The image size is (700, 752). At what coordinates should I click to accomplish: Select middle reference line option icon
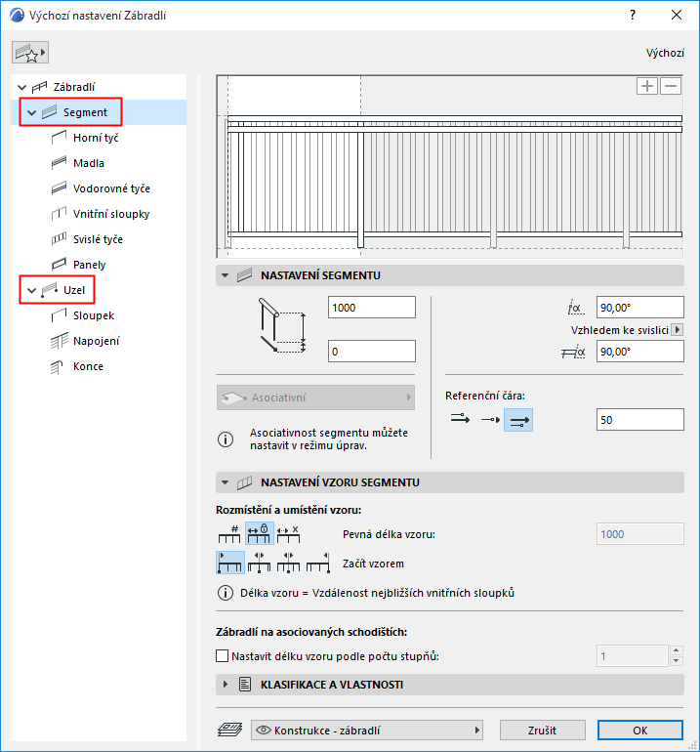(x=490, y=420)
